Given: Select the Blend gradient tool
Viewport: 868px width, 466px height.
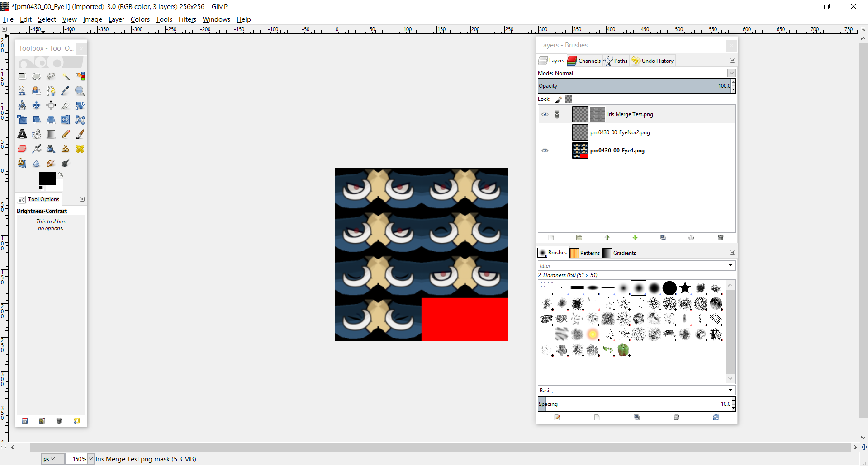Looking at the screenshot, I should [x=51, y=134].
